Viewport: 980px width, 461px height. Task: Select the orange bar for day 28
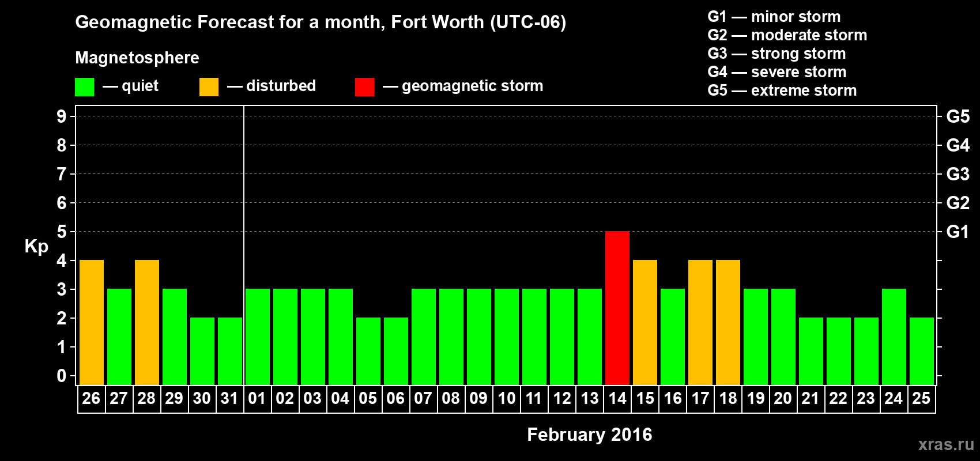pos(147,322)
